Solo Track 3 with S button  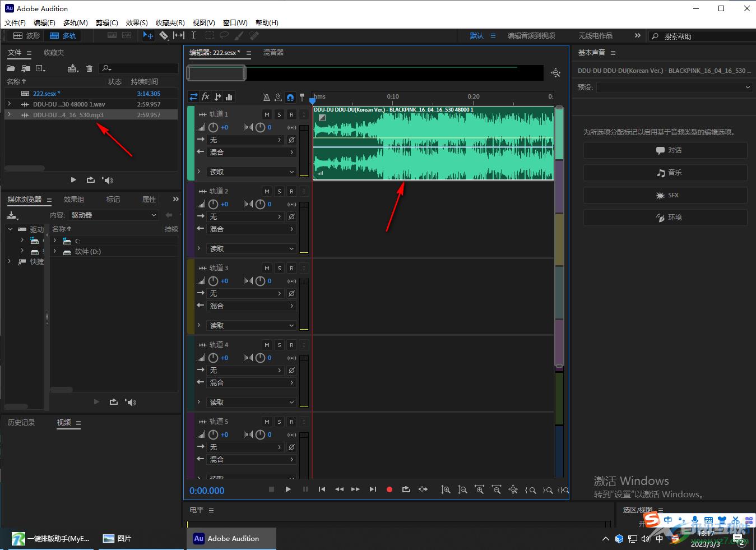pyautogui.click(x=279, y=268)
